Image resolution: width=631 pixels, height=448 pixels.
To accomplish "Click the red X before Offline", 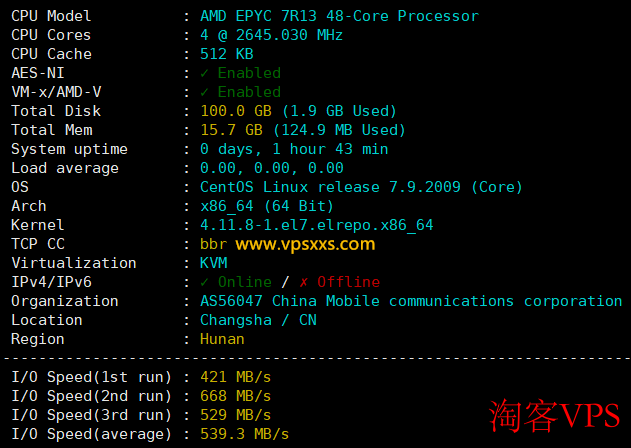I will (304, 282).
